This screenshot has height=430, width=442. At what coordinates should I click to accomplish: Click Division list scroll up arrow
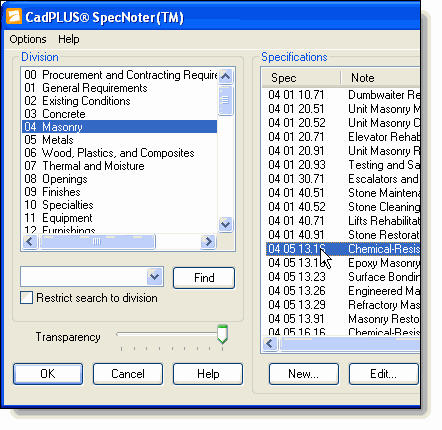click(226, 76)
